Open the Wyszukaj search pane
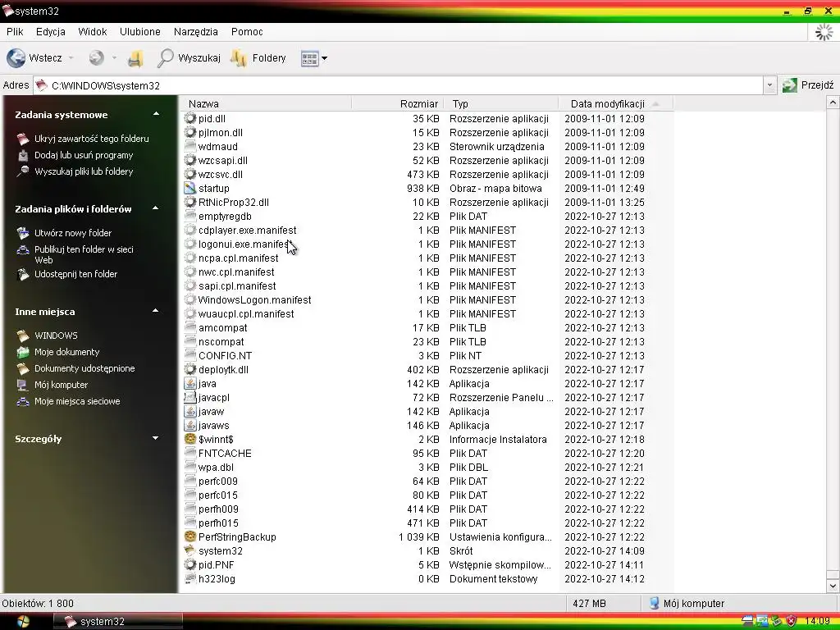 [189, 58]
